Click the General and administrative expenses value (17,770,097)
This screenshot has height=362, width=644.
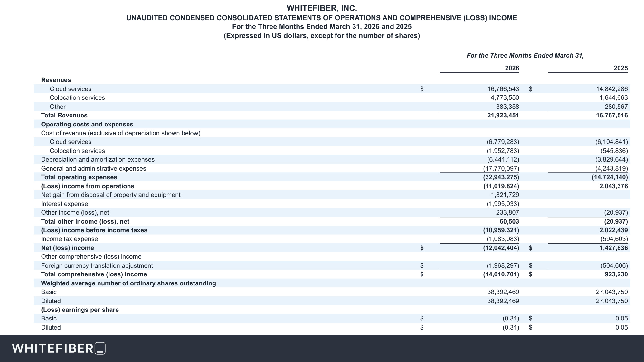(501, 169)
